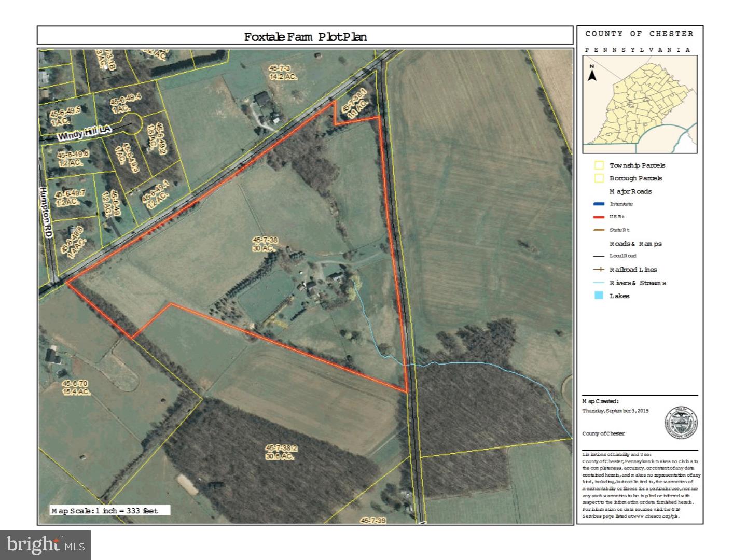Viewport: 747px width, 560px height.
Task: Click the Bright MLS logo
Action: coord(46,545)
